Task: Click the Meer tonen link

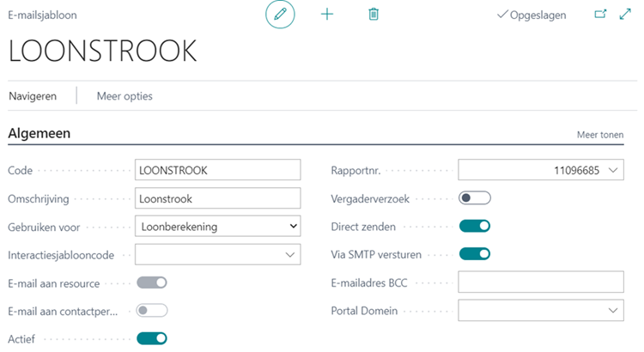Action: [600, 135]
